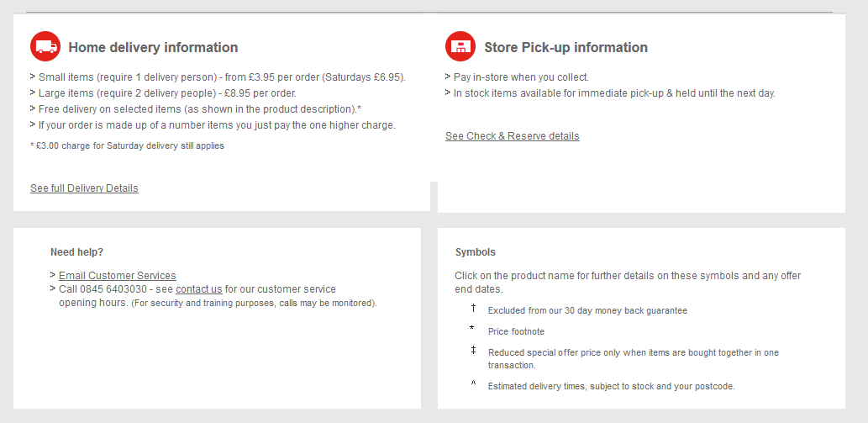Click the Need help? heading
The height and width of the screenshot is (423, 868).
(x=77, y=252)
